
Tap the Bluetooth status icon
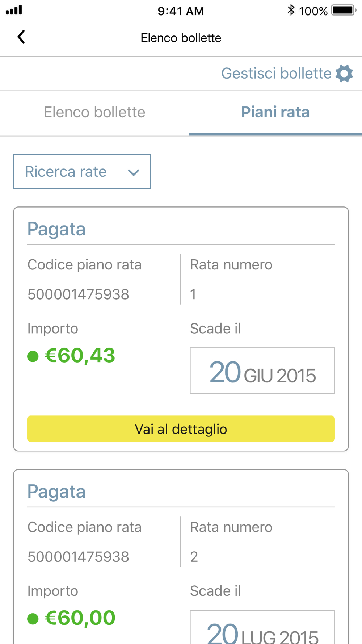pos(291,10)
